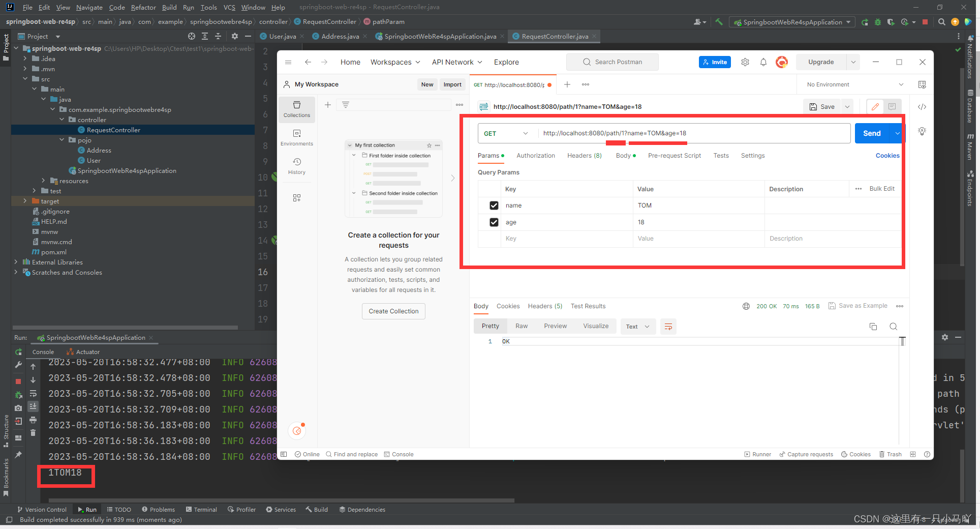Image resolution: width=980 pixels, height=529 pixels.
Task: Open the comments icon beside pencil
Action: pos(892,107)
